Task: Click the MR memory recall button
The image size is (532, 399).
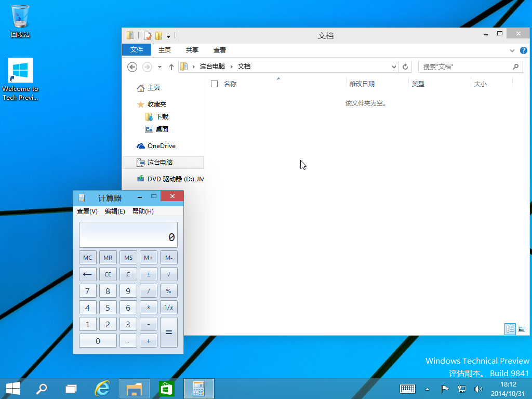Action: [108, 258]
